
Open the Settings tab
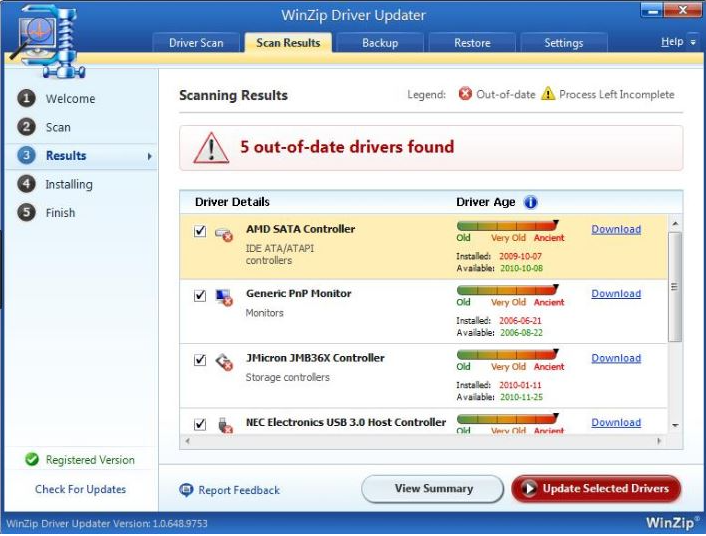pyautogui.click(x=563, y=43)
